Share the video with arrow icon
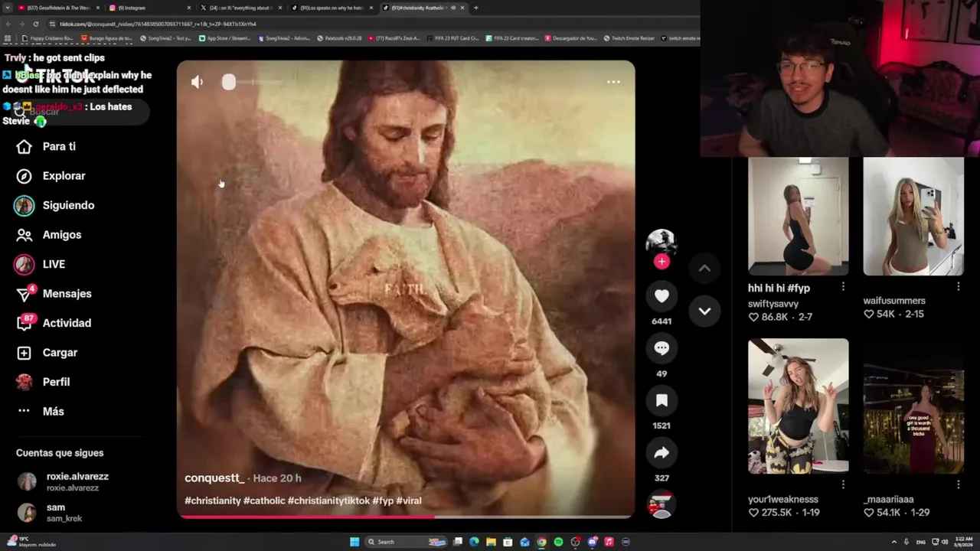The height and width of the screenshot is (551, 980). pos(661,453)
